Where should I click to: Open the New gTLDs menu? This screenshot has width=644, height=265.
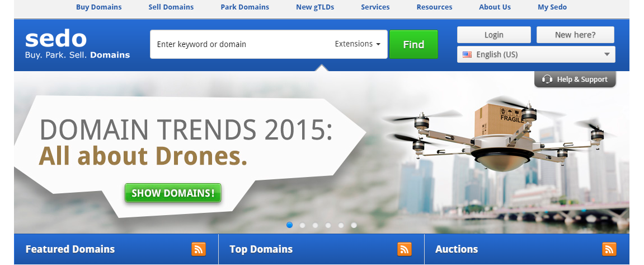click(315, 7)
